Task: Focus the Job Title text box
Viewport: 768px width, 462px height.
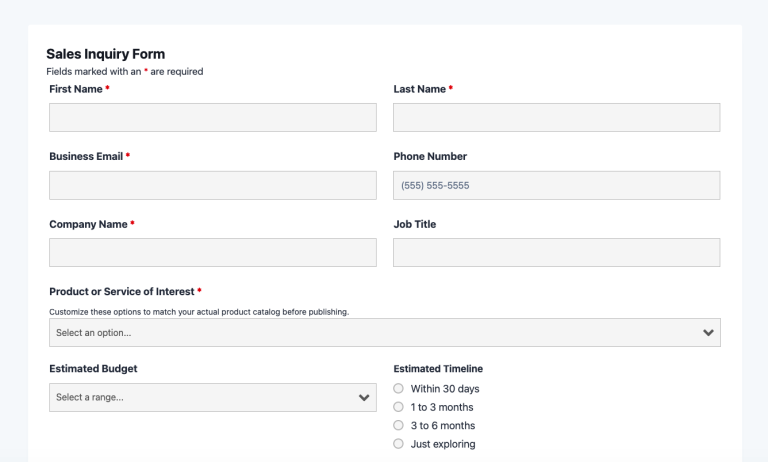Action: point(556,252)
